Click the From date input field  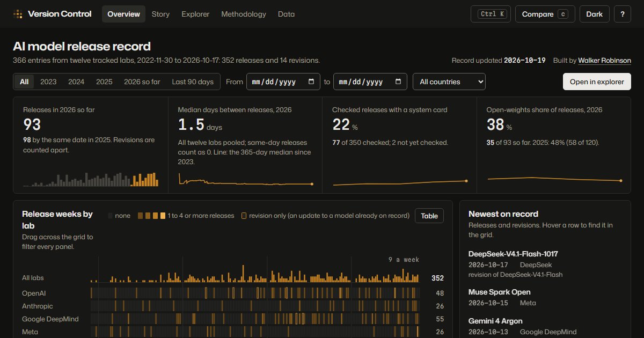click(x=283, y=82)
